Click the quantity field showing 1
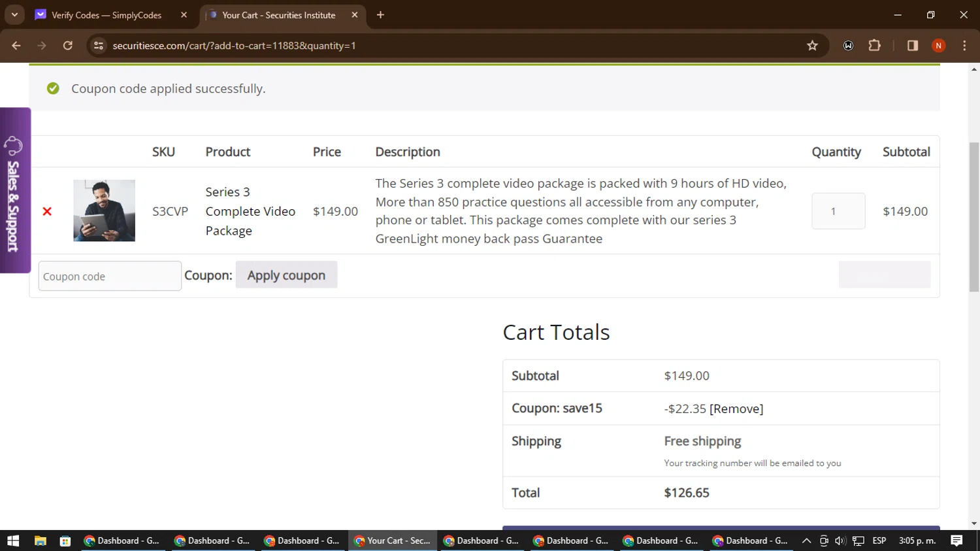Viewport: 980px width, 551px height. pos(838,211)
